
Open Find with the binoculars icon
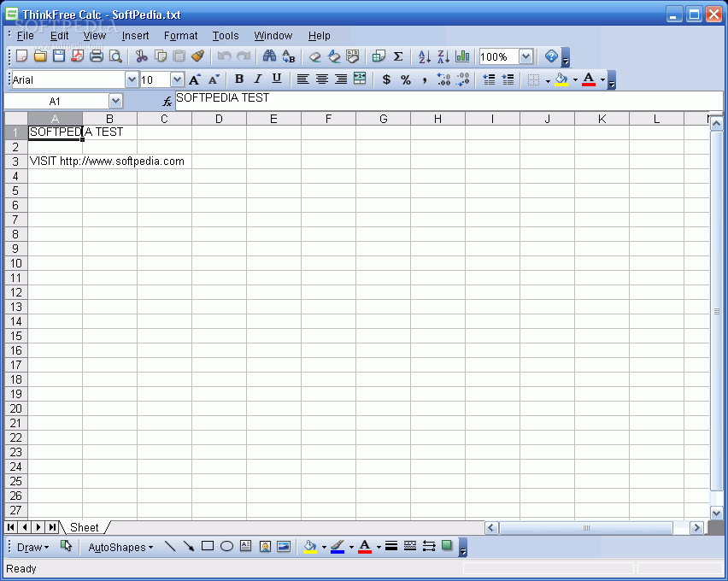pos(269,56)
